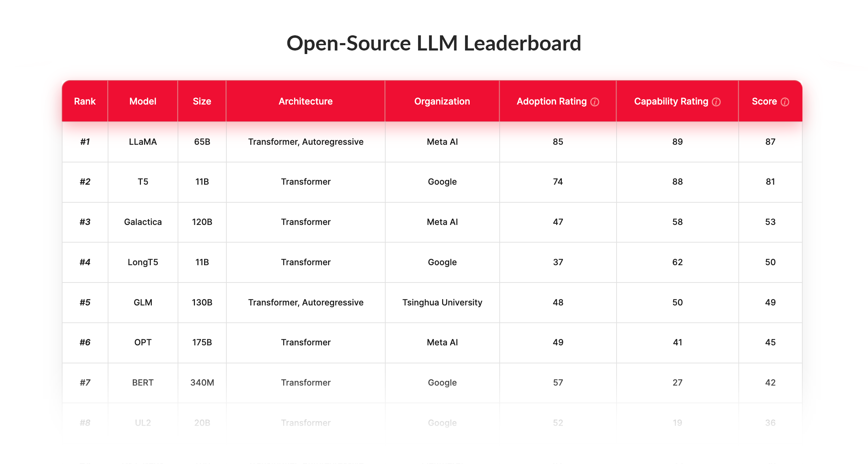Select the BERT model cell
Image resolution: width=868 pixels, height=464 pixels.
pos(143,382)
